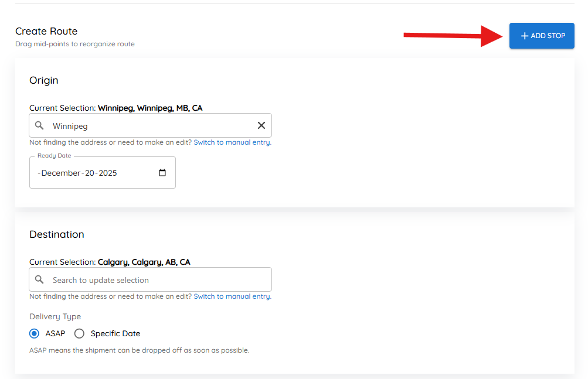Click the magnifier icon in Destination search
Image resolution: width=588 pixels, height=379 pixels.
(x=39, y=280)
